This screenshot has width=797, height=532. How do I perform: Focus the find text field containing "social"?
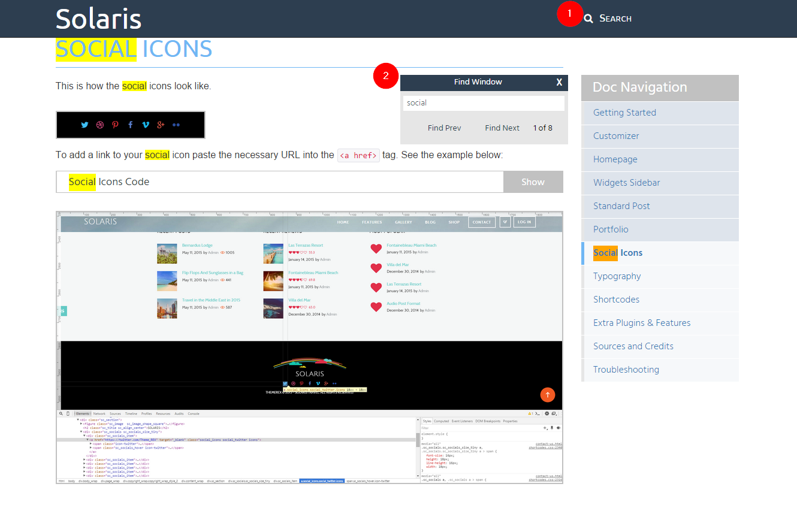tap(484, 103)
